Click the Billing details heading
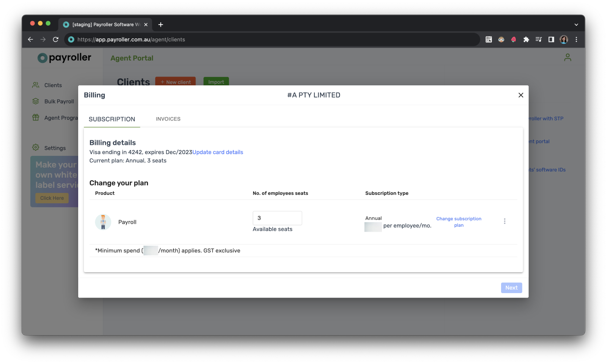The height and width of the screenshot is (364, 607). pyautogui.click(x=112, y=143)
